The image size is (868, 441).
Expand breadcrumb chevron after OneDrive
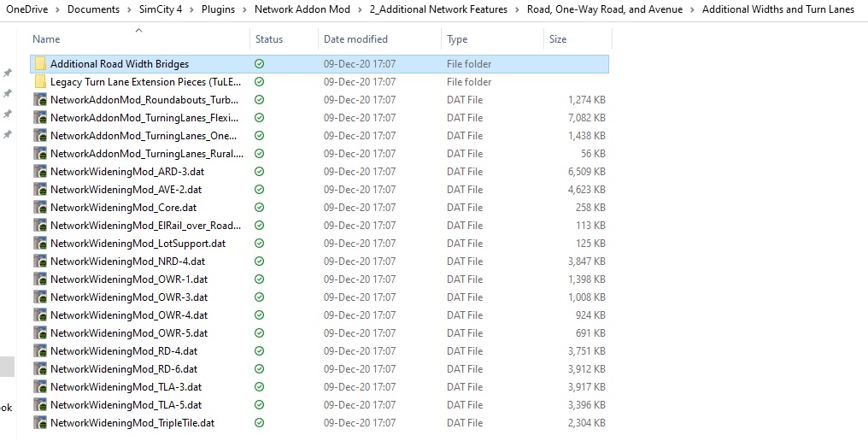pos(57,9)
